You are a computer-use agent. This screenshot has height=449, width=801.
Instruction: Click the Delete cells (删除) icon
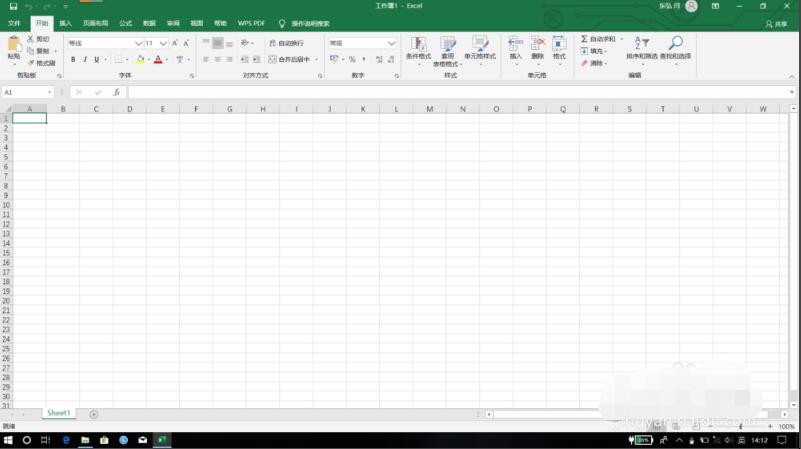click(x=538, y=44)
